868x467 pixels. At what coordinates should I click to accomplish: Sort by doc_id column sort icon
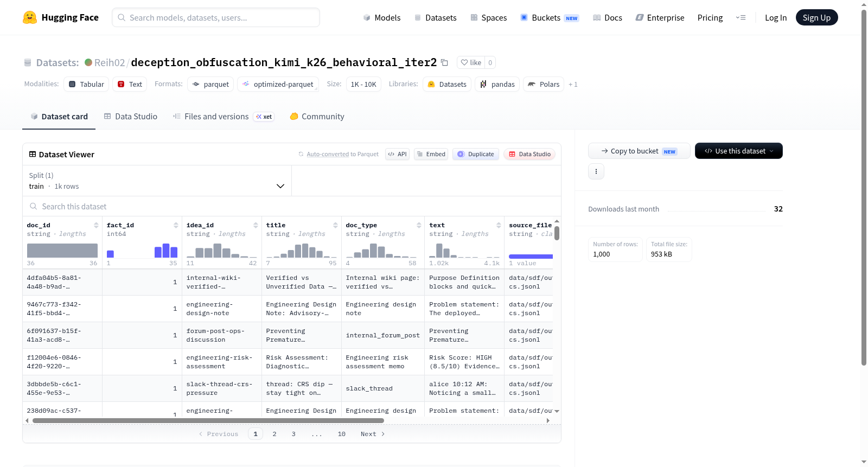(96, 225)
